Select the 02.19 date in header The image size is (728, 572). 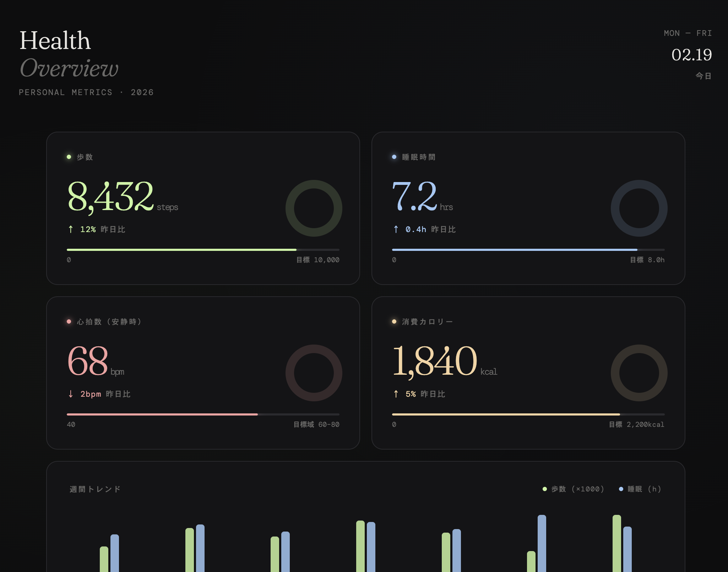[691, 55]
